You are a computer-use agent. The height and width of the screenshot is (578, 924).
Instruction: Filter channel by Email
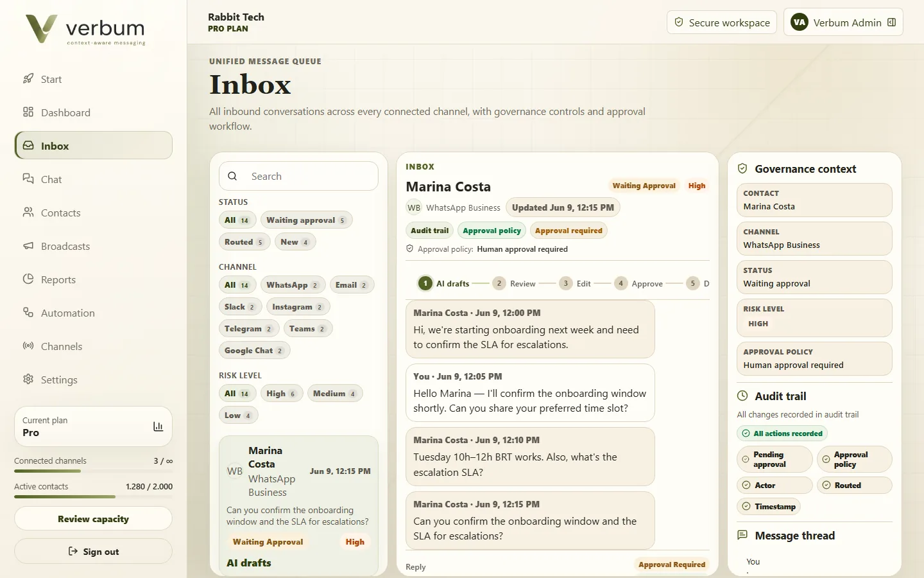[x=352, y=285]
